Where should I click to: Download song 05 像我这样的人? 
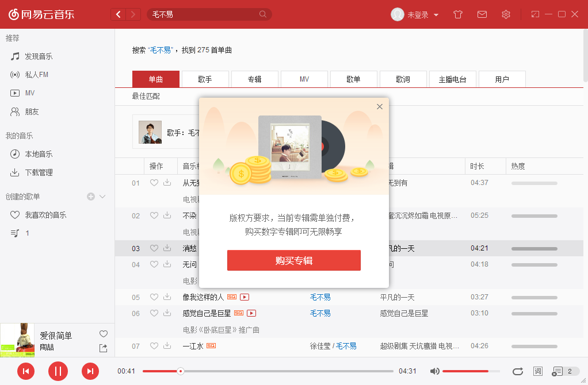167,297
